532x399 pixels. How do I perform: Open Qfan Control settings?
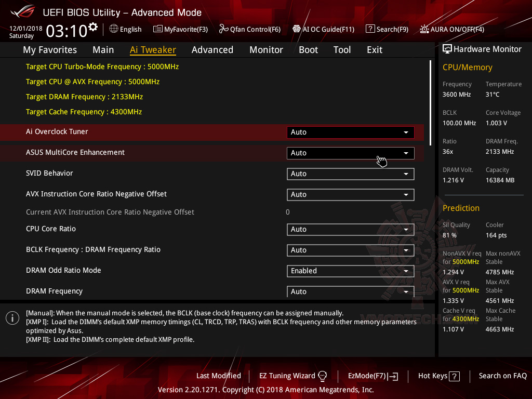[249, 29]
